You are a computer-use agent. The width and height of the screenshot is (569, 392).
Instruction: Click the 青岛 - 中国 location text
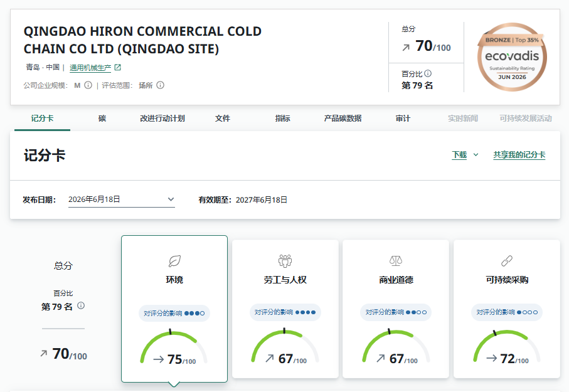point(43,67)
